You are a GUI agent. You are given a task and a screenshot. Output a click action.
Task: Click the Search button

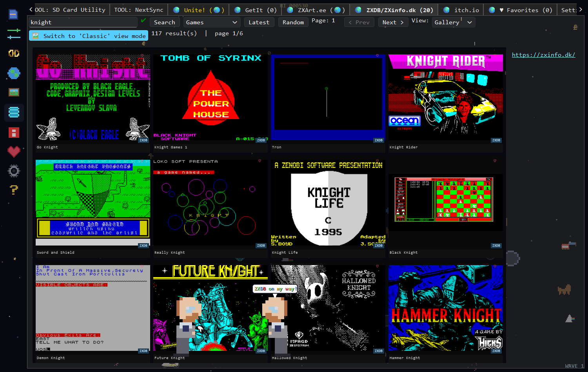165,22
